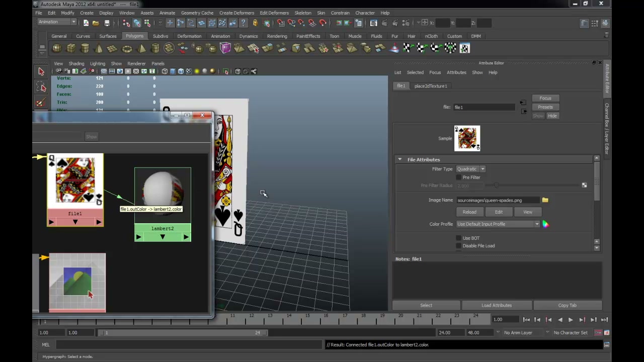
Task: Toggle Channel Box layer editor icon
Action: [x=606, y=23]
